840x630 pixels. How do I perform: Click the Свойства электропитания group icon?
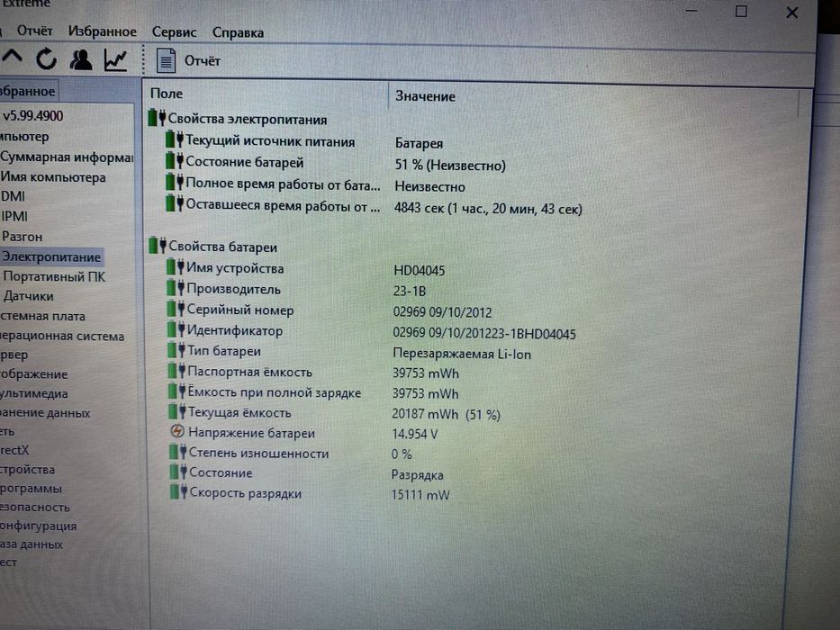point(157,117)
